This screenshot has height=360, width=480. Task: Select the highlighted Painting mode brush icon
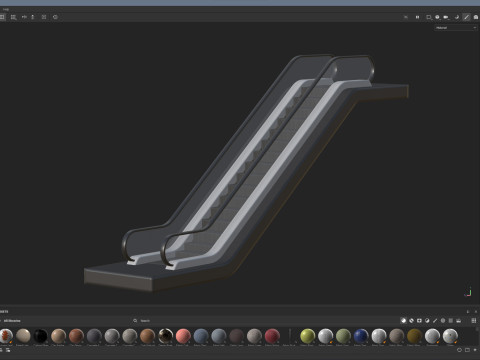point(466,17)
